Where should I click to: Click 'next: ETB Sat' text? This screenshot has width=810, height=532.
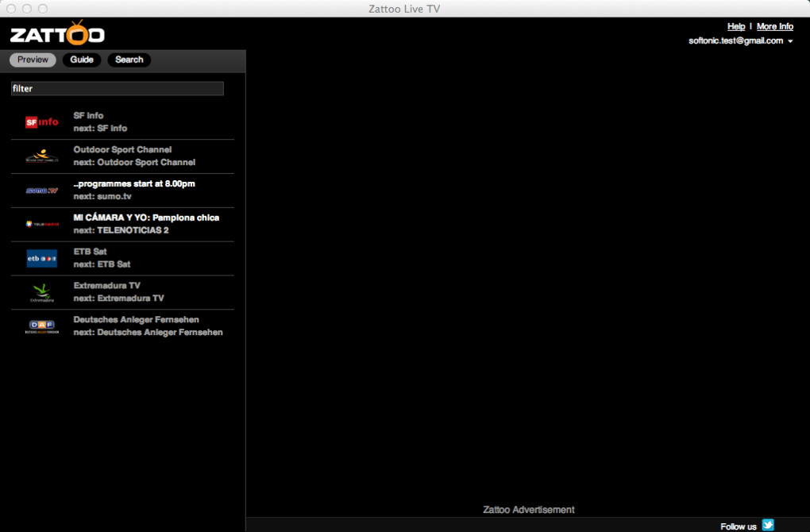pyautogui.click(x=102, y=264)
